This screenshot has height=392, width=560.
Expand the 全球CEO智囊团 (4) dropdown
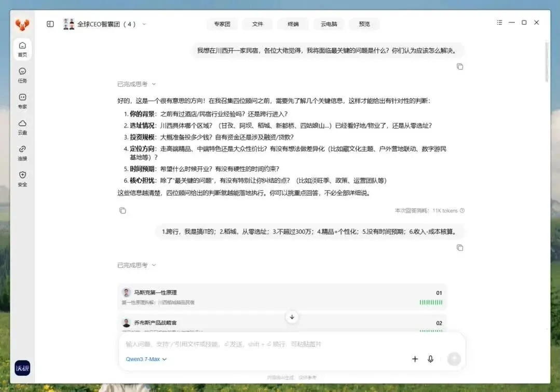pyautogui.click(x=144, y=24)
